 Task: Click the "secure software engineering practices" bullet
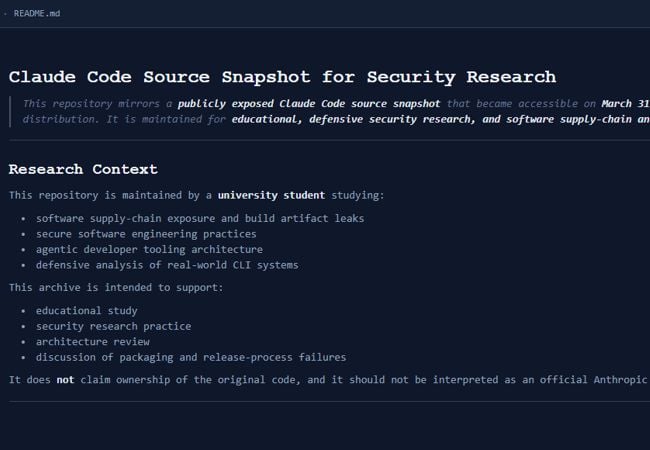click(x=146, y=234)
